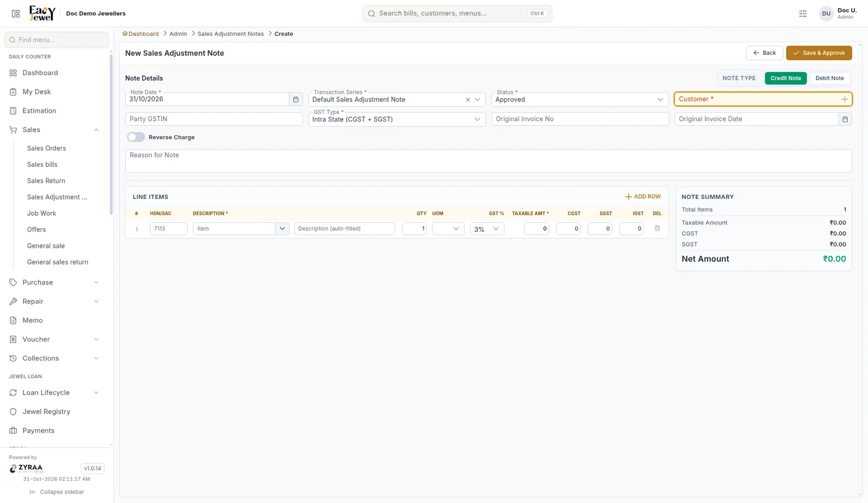Image resolution: width=868 pixels, height=503 pixels.
Task: Click the Reason for Note text area
Action: [x=488, y=161]
